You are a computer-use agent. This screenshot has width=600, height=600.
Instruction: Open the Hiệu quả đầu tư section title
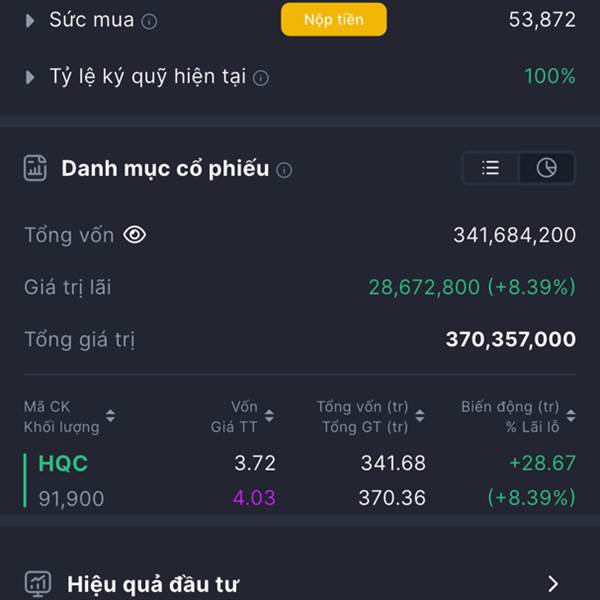point(153,585)
